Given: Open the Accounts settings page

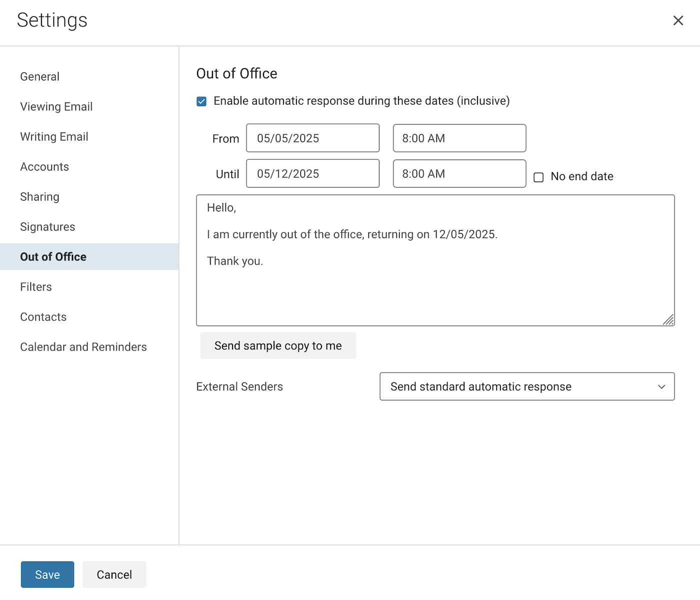Looking at the screenshot, I should click(44, 166).
